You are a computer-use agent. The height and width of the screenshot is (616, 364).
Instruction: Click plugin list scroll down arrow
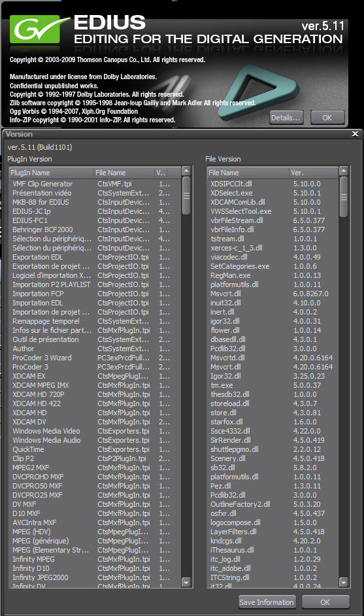coord(186,582)
